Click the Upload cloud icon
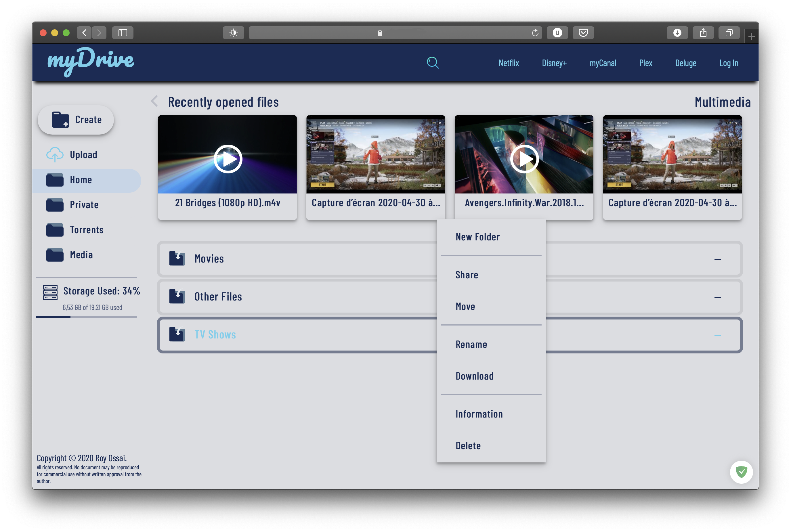Viewport: 791px width, 532px height. (x=55, y=154)
